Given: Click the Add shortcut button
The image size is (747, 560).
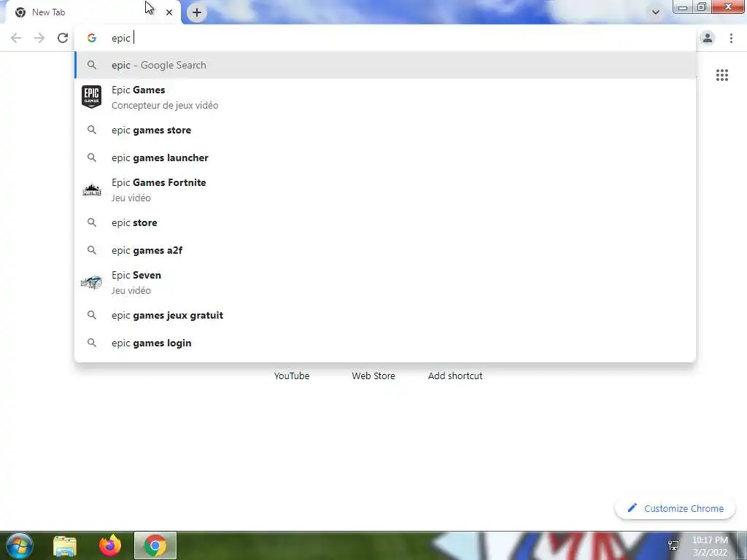Looking at the screenshot, I should tap(455, 376).
